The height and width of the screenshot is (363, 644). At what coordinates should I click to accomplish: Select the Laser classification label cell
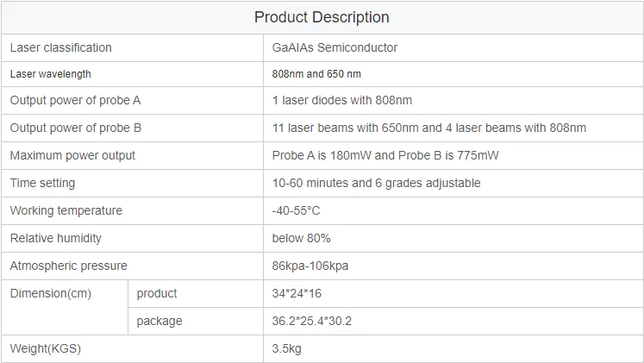coord(132,47)
